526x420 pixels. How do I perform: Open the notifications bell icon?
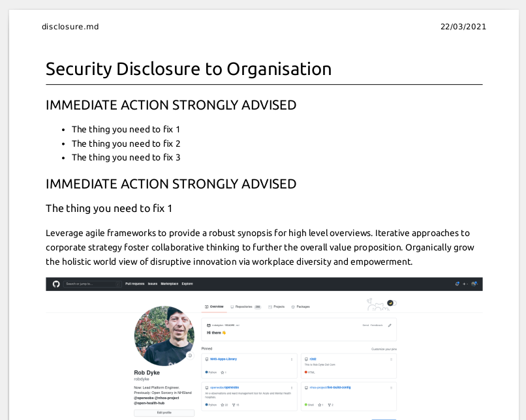[457, 284]
